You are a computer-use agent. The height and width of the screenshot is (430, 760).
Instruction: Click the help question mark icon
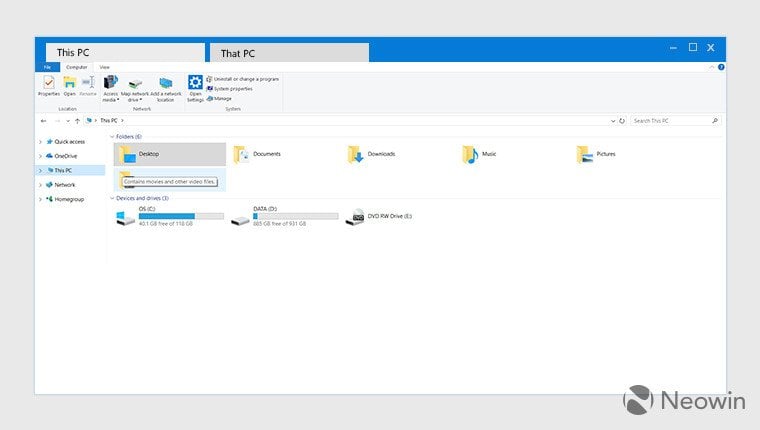pos(721,67)
